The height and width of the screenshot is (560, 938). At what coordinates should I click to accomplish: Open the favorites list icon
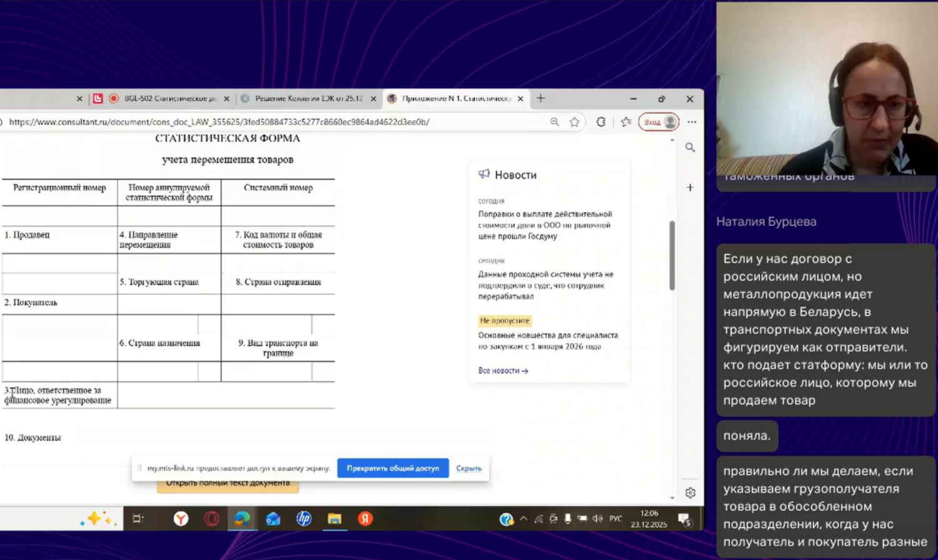[626, 122]
